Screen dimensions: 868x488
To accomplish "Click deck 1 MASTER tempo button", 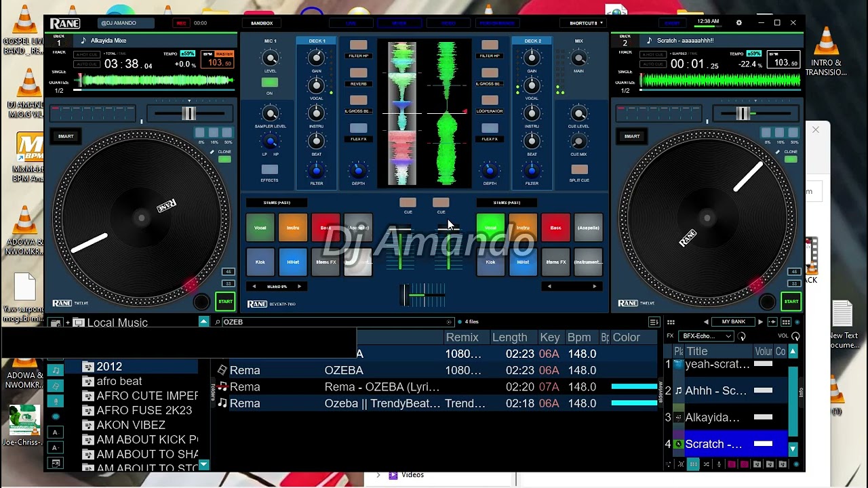I will [224, 54].
